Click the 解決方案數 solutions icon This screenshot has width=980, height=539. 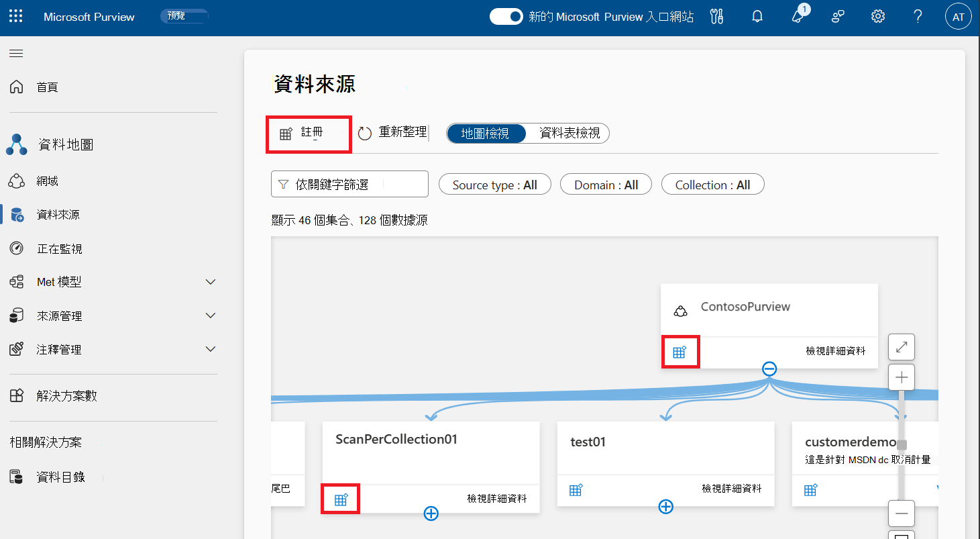[17, 396]
